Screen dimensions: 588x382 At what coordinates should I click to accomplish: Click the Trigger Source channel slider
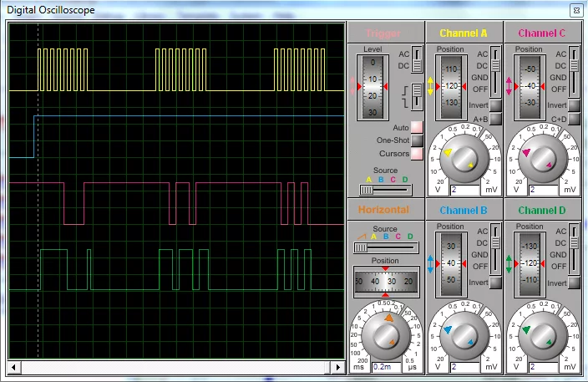pyautogui.click(x=367, y=190)
